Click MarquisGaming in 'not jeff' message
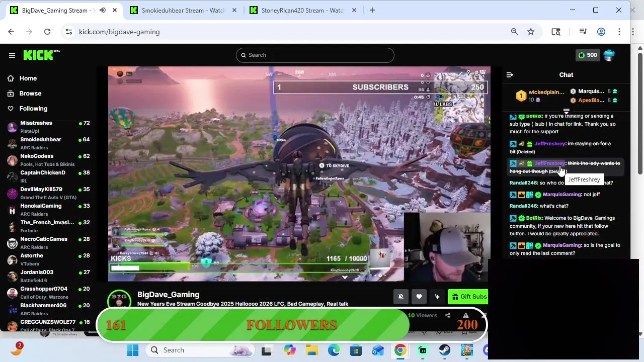This screenshot has height=362, width=644. 562,195
